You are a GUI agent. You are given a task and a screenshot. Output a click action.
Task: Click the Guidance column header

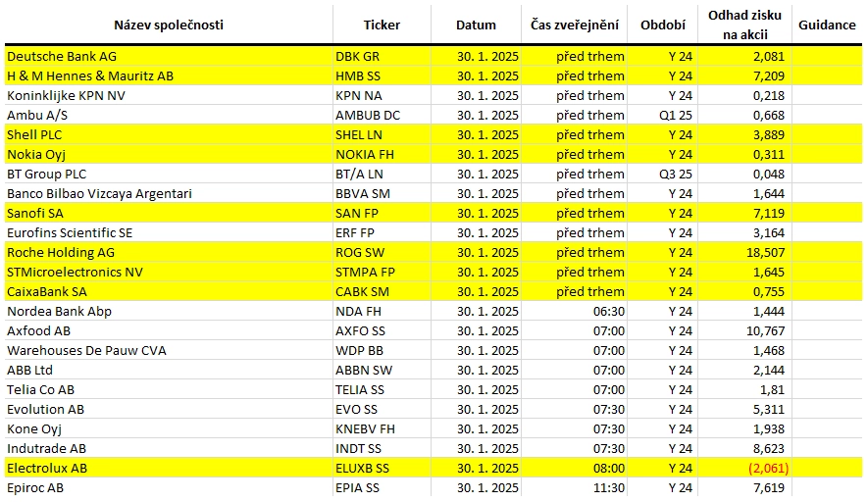pyautogui.click(x=827, y=25)
